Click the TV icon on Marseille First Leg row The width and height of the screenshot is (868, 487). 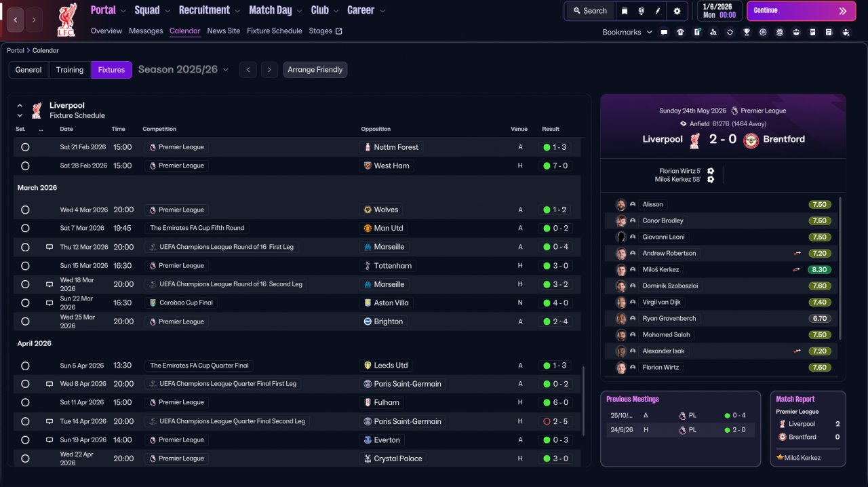(50, 247)
